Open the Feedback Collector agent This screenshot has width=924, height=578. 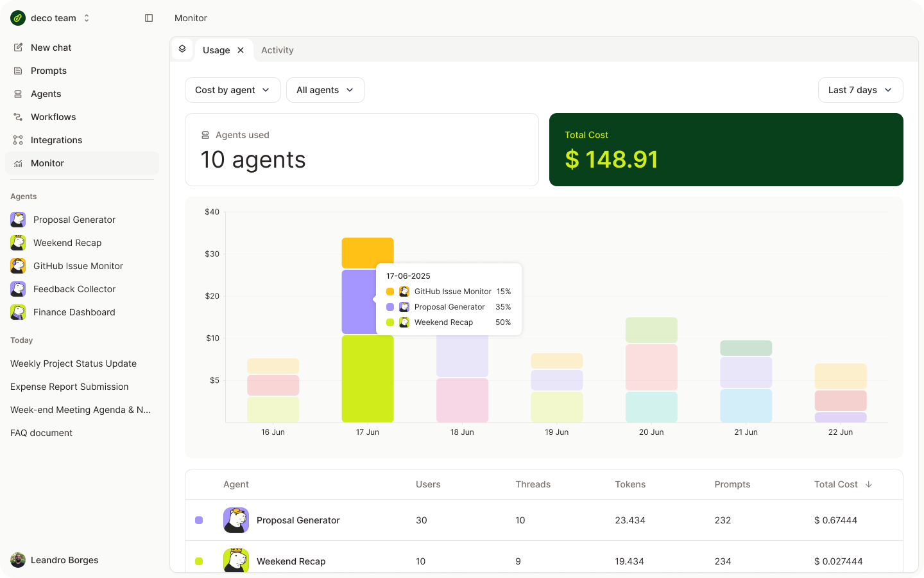tap(82, 289)
